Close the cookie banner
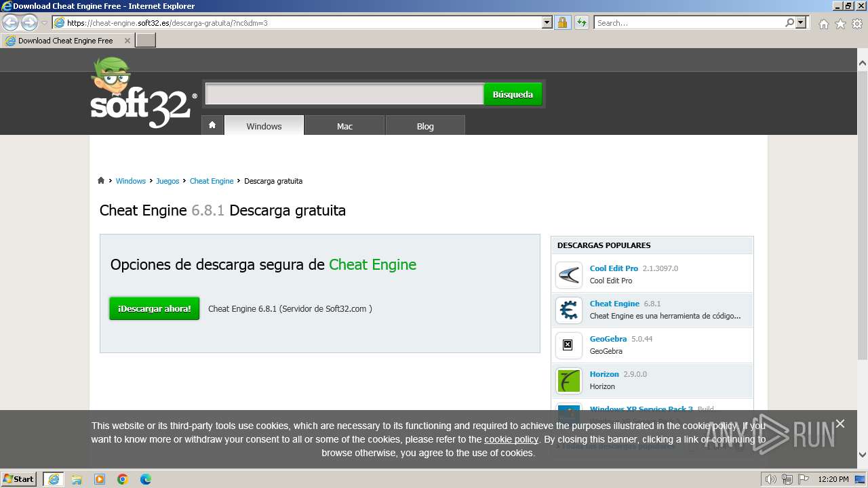Image resolution: width=868 pixels, height=488 pixels. [x=840, y=424]
